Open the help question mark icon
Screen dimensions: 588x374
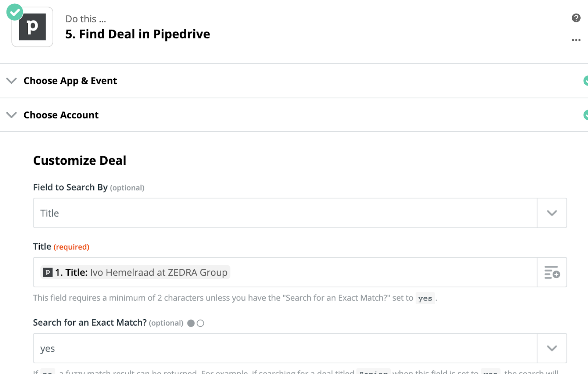(x=576, y=18)
